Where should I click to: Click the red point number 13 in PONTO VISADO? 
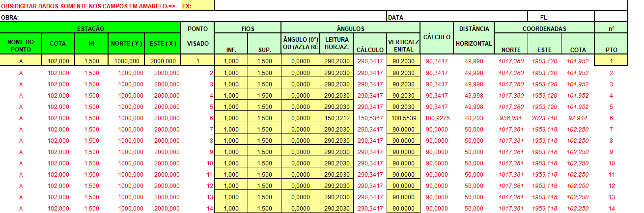point(209,197)
